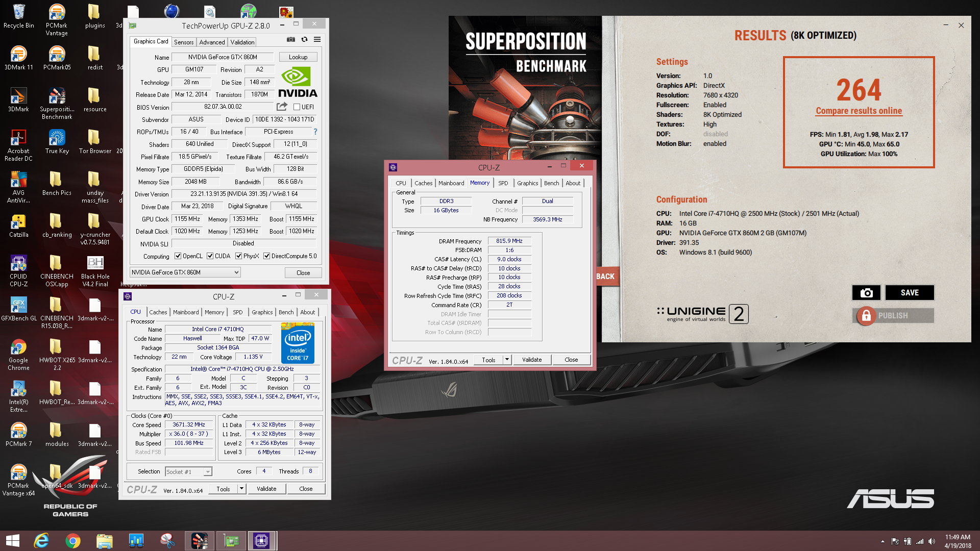This screenshot has width=980, height=551.
Task: Launch Superposition Benchmark desktop shortcut
Action: pos(57,104)
